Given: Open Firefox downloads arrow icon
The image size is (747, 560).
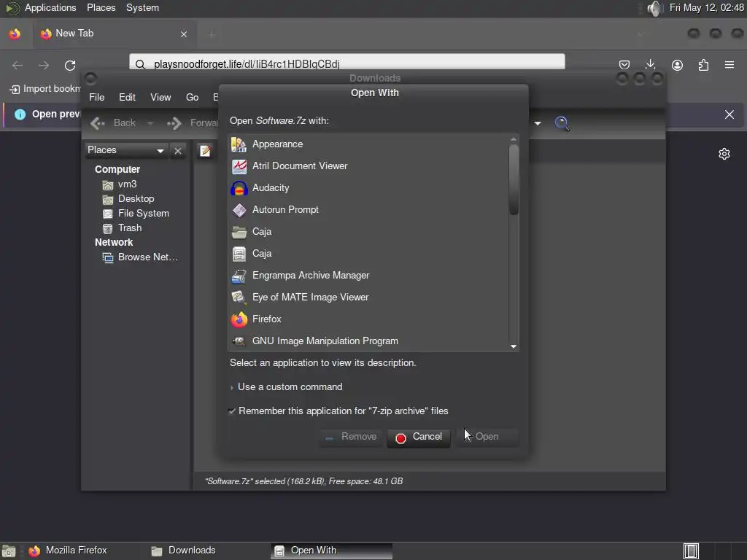Looking at the screenshot, I should pos(650,65).
